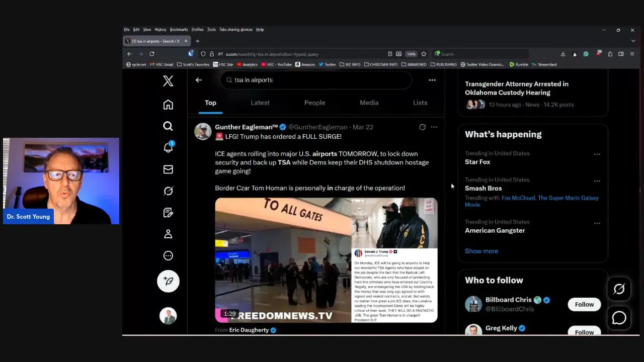This screenshot has height=362, width=644.
Task: Open AWAKENED bookmark folder
Action: point(414,64)
